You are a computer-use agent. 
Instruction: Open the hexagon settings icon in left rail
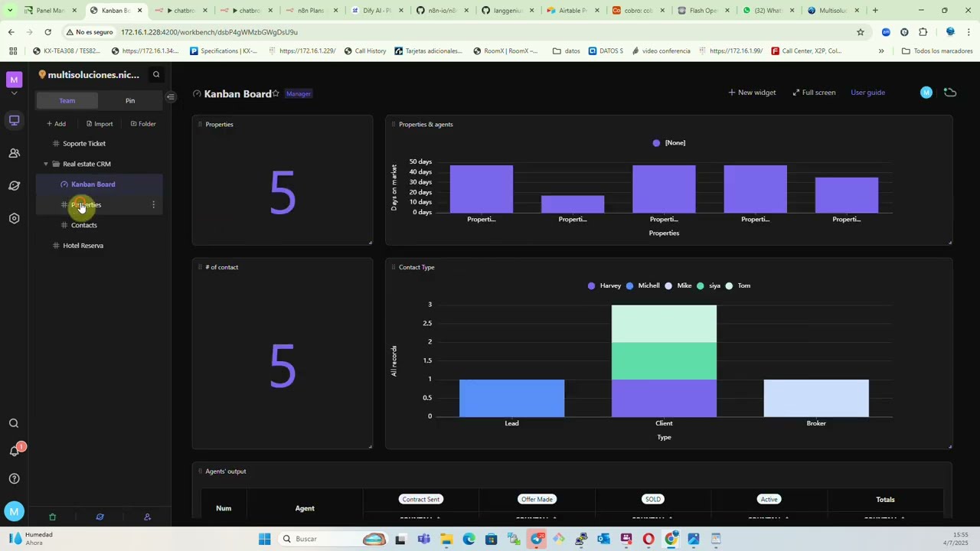pyautogui.click(x=14, y=219)
